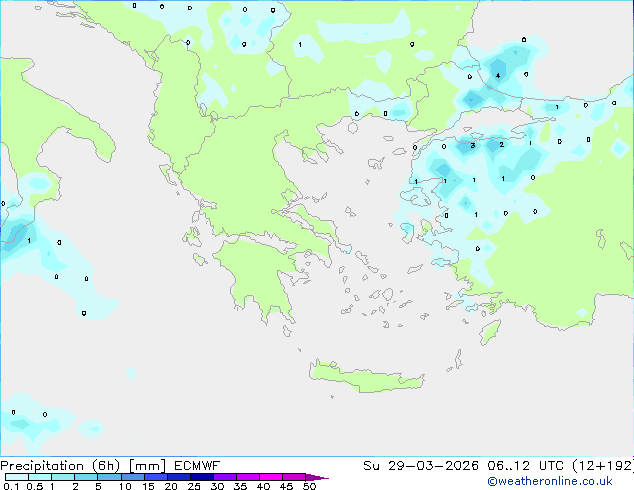Viewport: 634px width, 490px height.
Task: Click the precipitation value '3' on the map
Action: click(x=473, y=145)
